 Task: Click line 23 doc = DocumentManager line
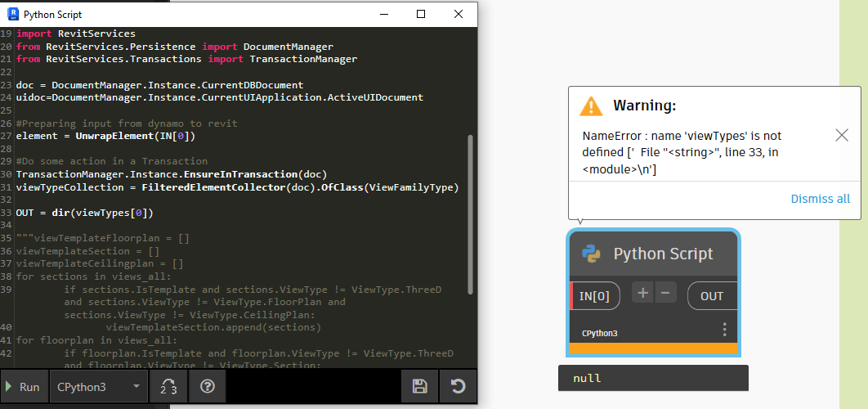point(159,85)
